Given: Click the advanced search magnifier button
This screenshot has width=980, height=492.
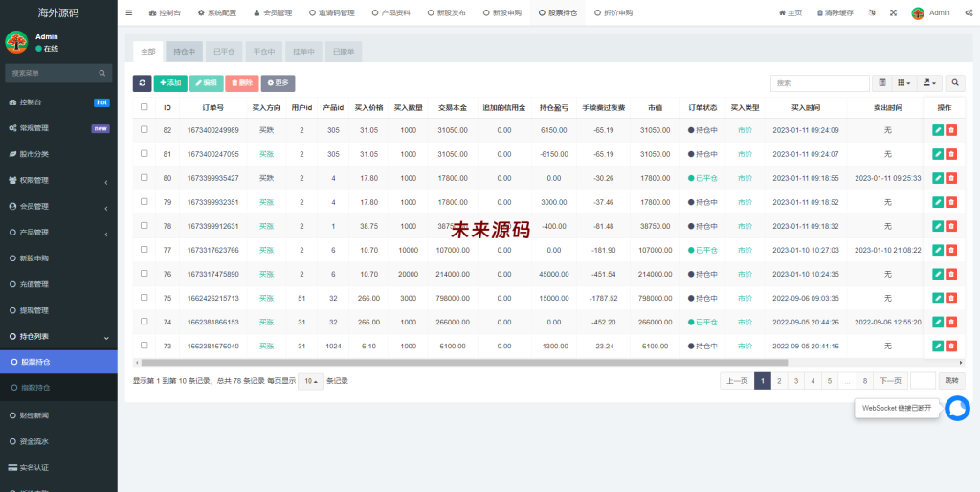Looking at the screenshot, I should coord(955,82).
